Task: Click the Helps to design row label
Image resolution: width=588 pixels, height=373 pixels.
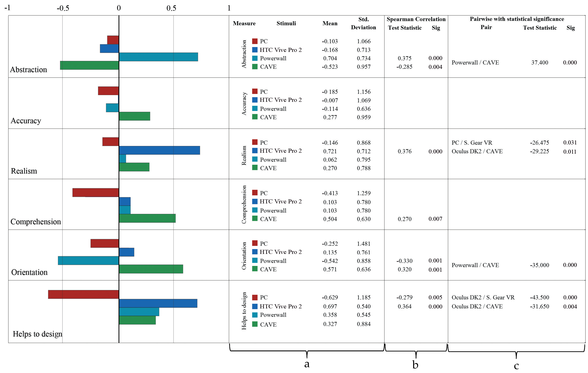Action: (37, 334)
